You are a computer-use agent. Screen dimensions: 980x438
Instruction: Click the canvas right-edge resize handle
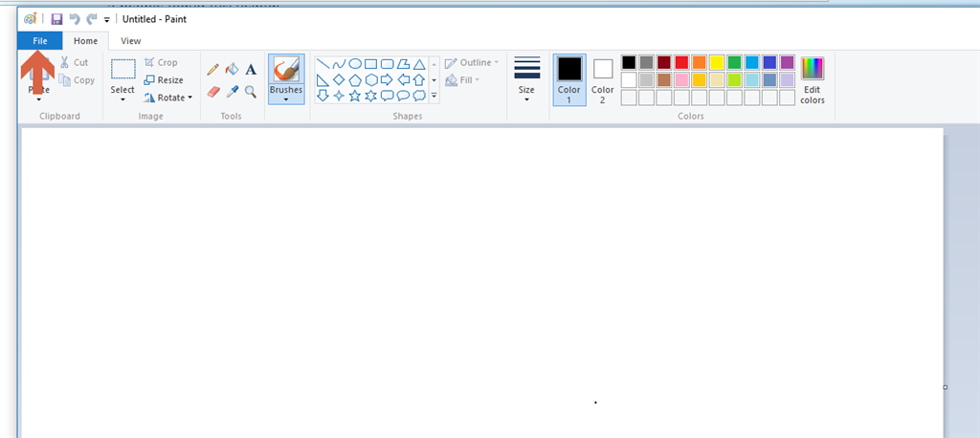[x=945, y=387]
